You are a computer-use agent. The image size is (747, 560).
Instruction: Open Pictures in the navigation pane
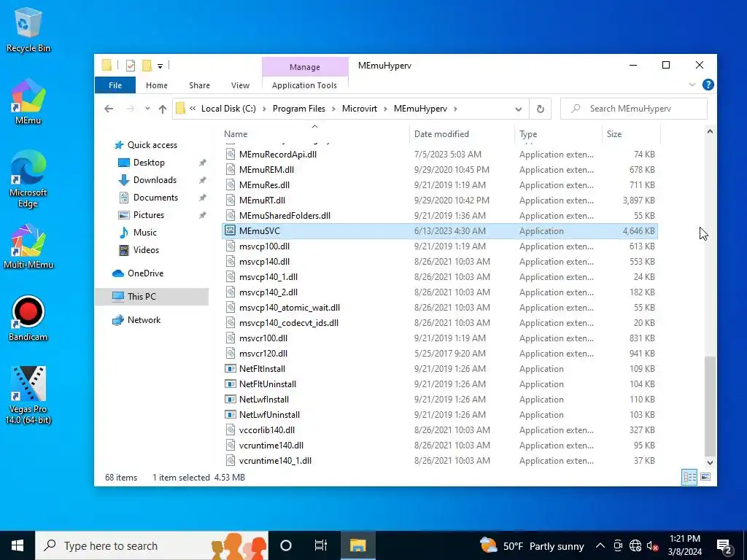coord(149,215)
